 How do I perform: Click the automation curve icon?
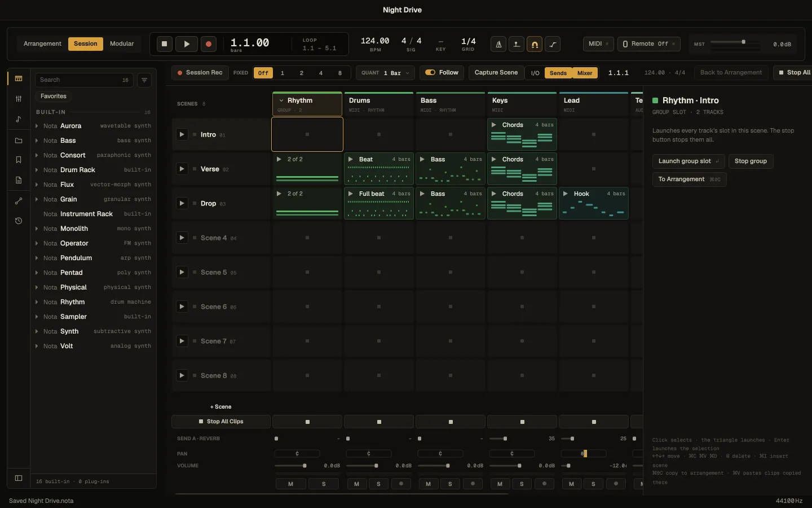pos(553,44)
